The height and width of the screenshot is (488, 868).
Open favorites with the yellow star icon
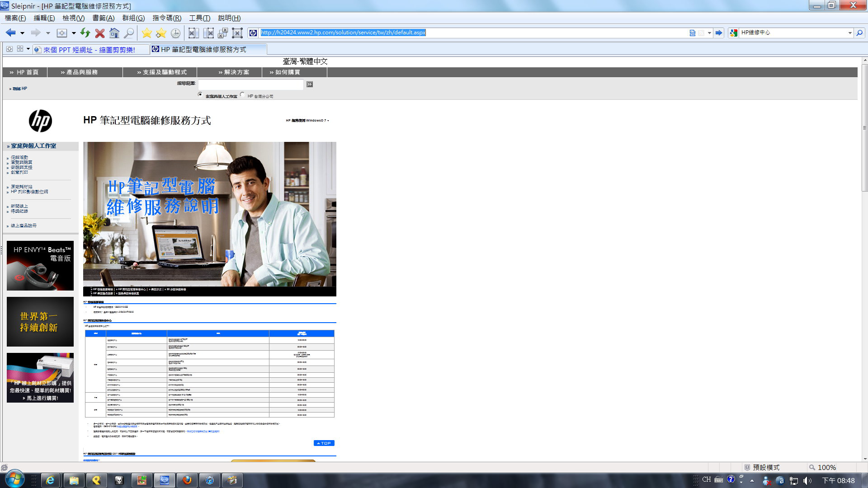(146, 33)
